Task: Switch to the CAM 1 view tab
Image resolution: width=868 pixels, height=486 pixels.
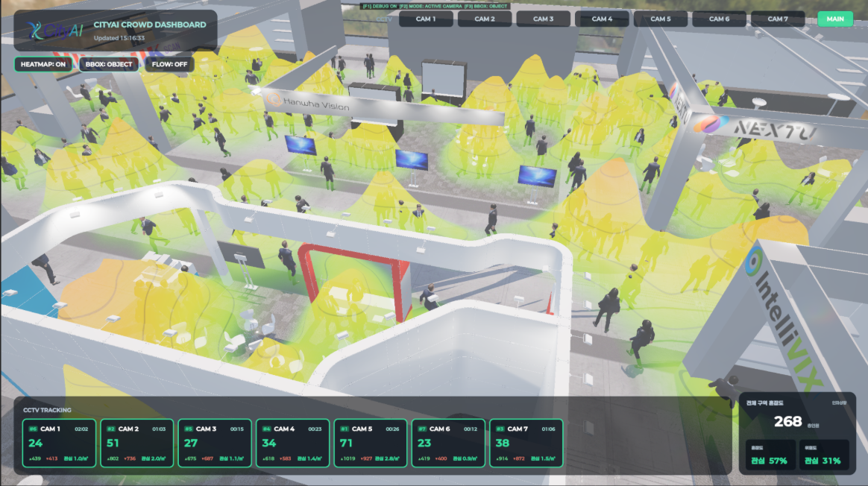Action: pyautogui.click(x=426, y=19)
